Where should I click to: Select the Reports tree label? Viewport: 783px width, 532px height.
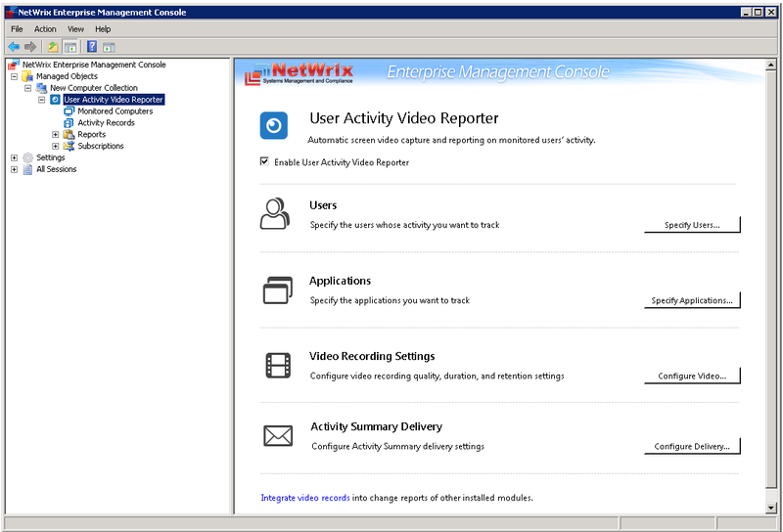tap(91, 134)
